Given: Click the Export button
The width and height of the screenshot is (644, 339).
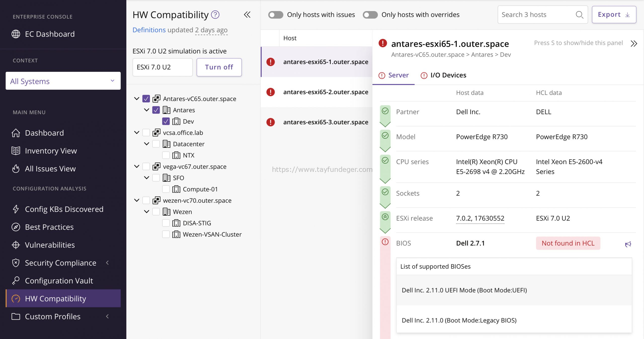Looking at the screenshot, I should pyautogui.click(x=614, y=15).
